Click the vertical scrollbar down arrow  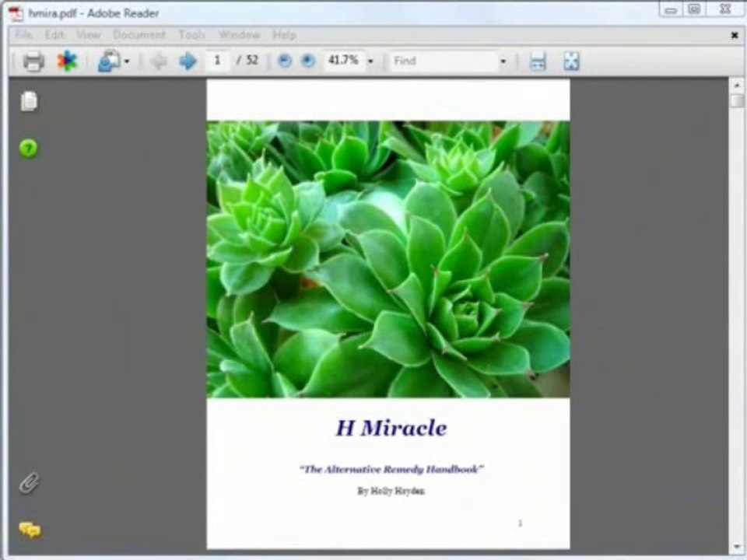(x=737, y=546)
